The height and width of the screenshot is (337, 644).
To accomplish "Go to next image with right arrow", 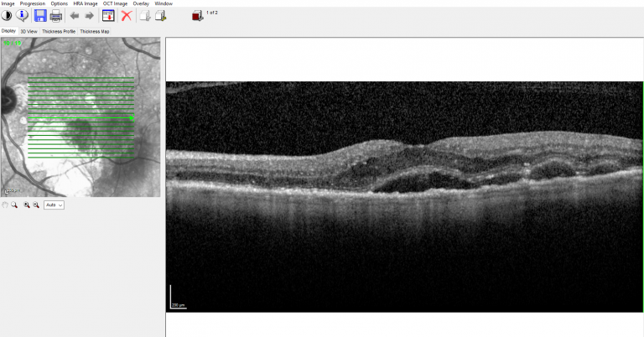I will (90, 15).
